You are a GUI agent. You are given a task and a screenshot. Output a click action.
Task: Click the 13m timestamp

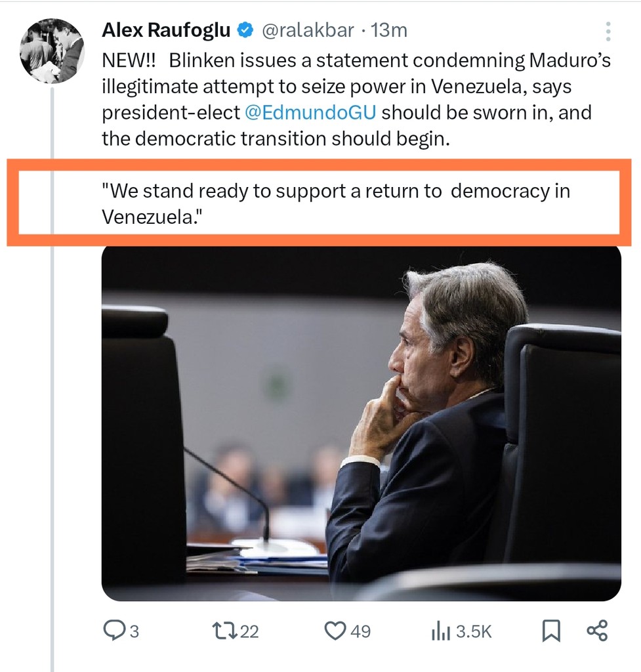(x=389, y=30)
